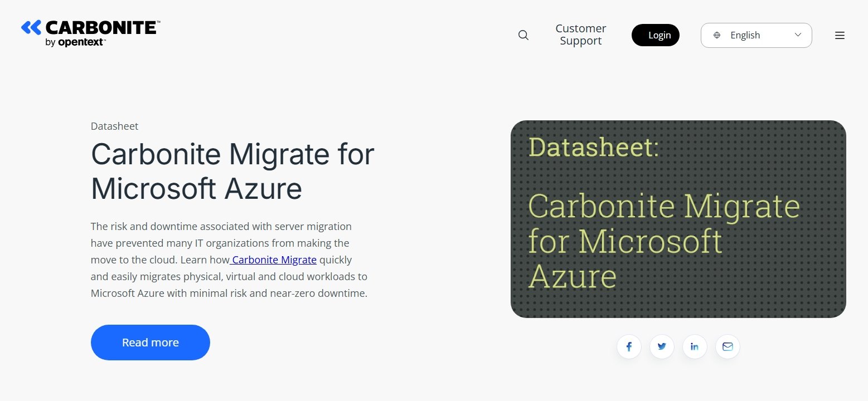Follow the Carbonite Migrate hyperlink

tap(274, 260)
